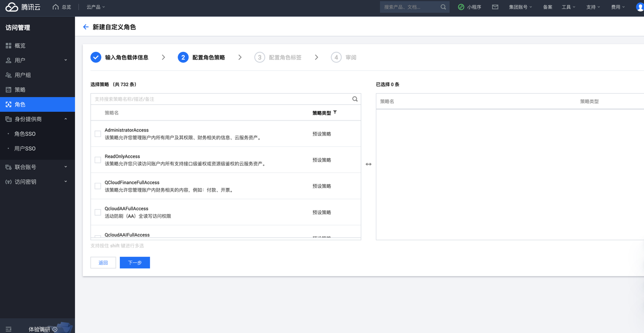
Task: Click the step 2 circle icon
Action: (183, 57)
